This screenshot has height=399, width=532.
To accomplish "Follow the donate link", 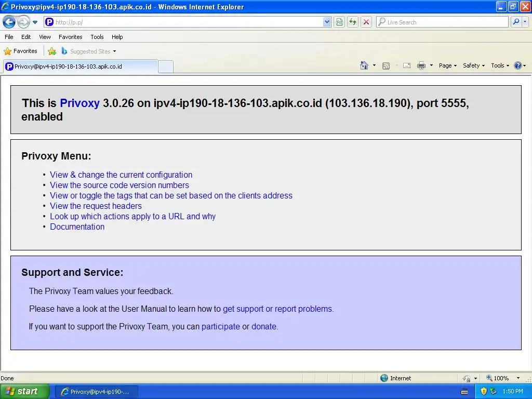I will 263,326.
